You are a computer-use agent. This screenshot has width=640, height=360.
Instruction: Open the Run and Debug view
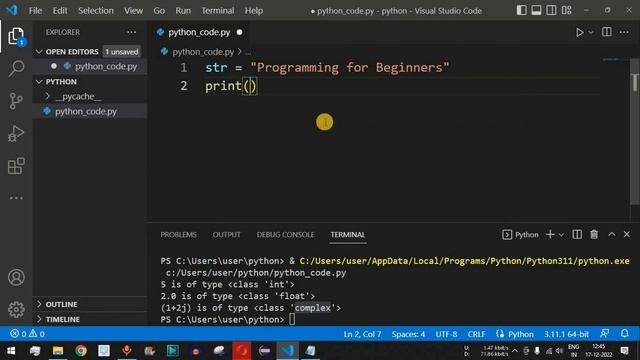16,133
